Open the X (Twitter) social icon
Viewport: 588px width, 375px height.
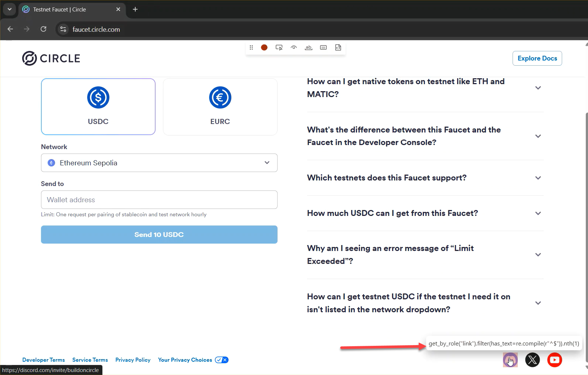533,360
